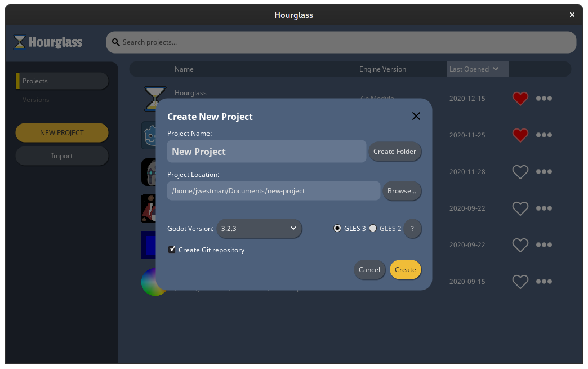Switch to the Versions sidebar tab
The image size is (588, 369).
point(35,100)
